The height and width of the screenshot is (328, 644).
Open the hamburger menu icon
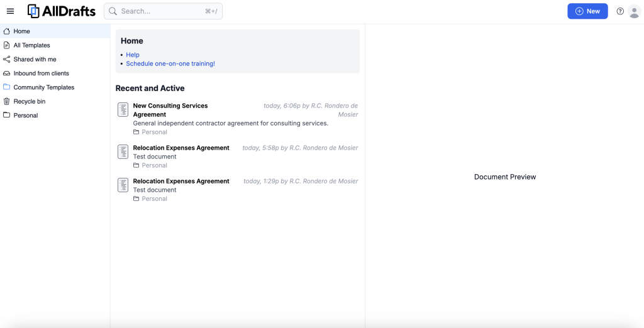tap(10, 11)
